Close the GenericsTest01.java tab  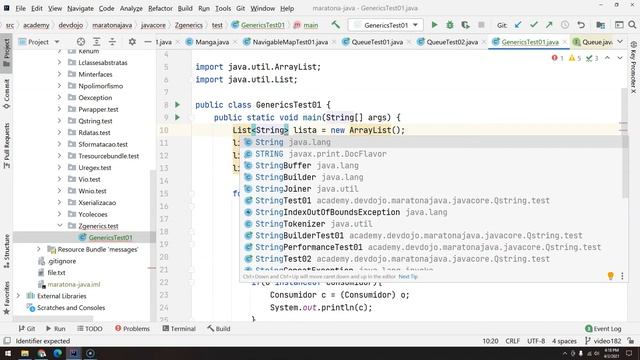(564, 42)
